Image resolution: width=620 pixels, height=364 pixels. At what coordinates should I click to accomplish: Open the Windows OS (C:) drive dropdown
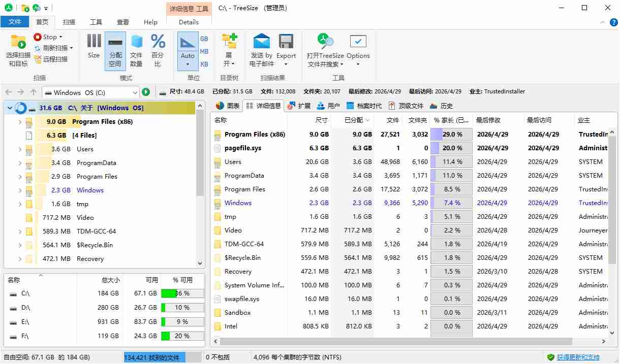135,92
